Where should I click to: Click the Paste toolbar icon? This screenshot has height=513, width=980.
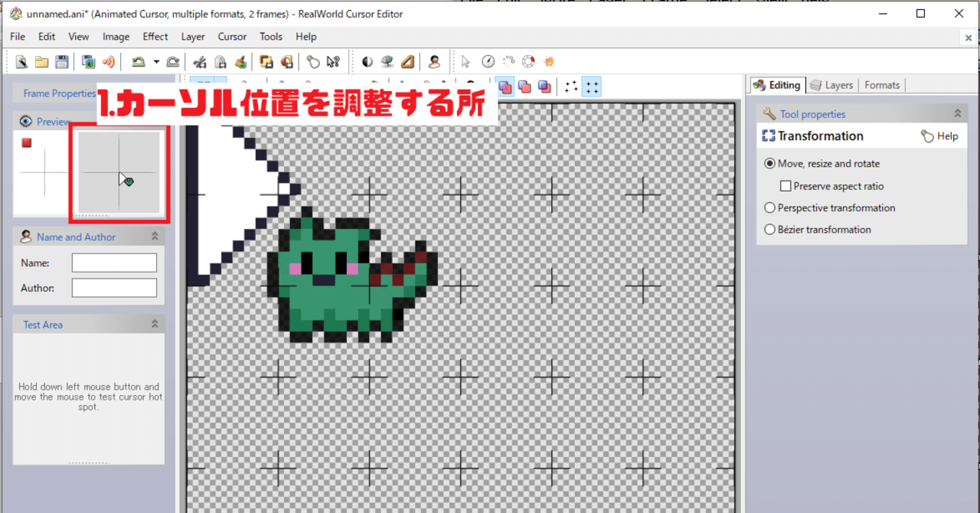click(241, 61)
